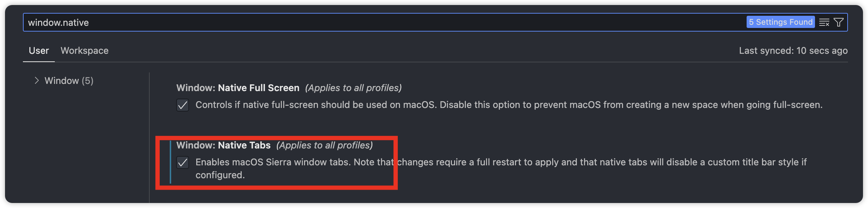Select the Window: Native Full Screen title
Image resolution: width=868 pixels, height=208 pixels.
(238, 88)
